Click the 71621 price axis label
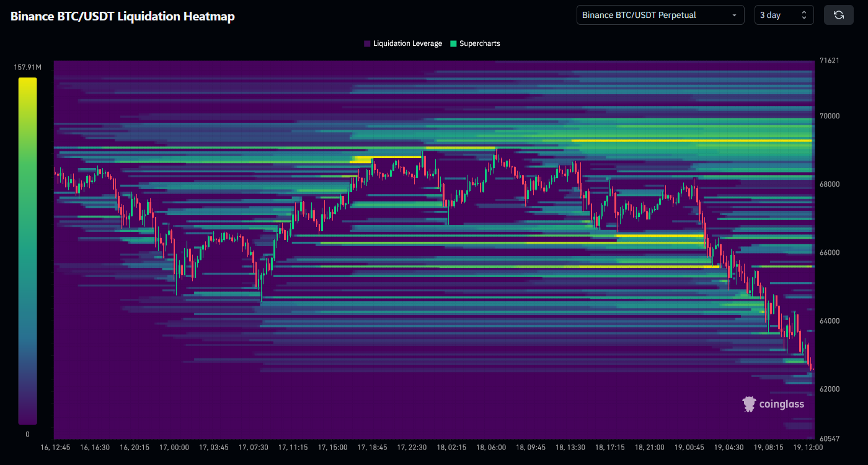The width and height of the screenshot is (868, 465). 829,61
